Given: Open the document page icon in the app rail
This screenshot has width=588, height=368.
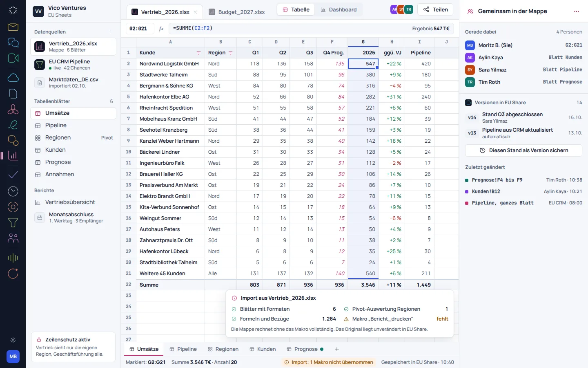Looking at the screenshot, I should (13, 93).
